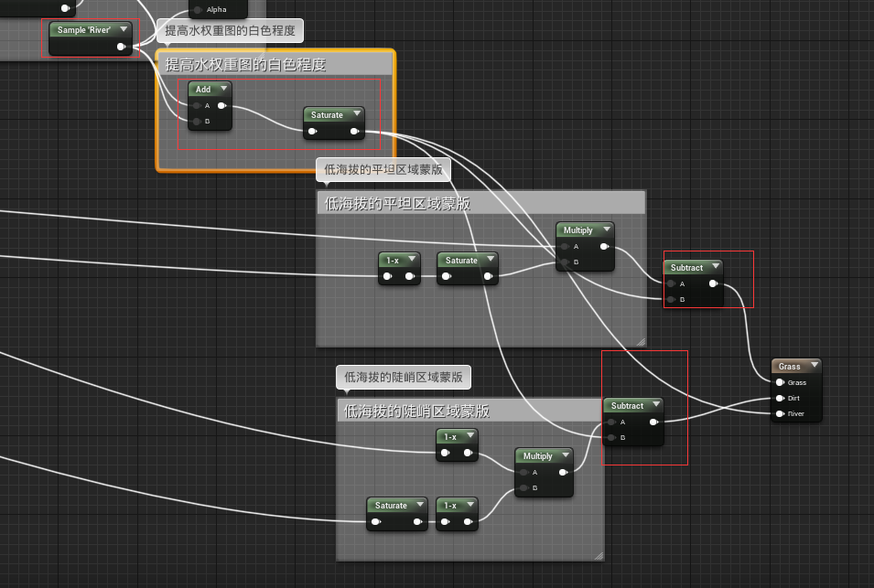The width and height of the screenshot is (874, 588).
Task: Select the 提高水权重图的白色程度 comment header
Action: pyautogui.click(x=275, y=65)
